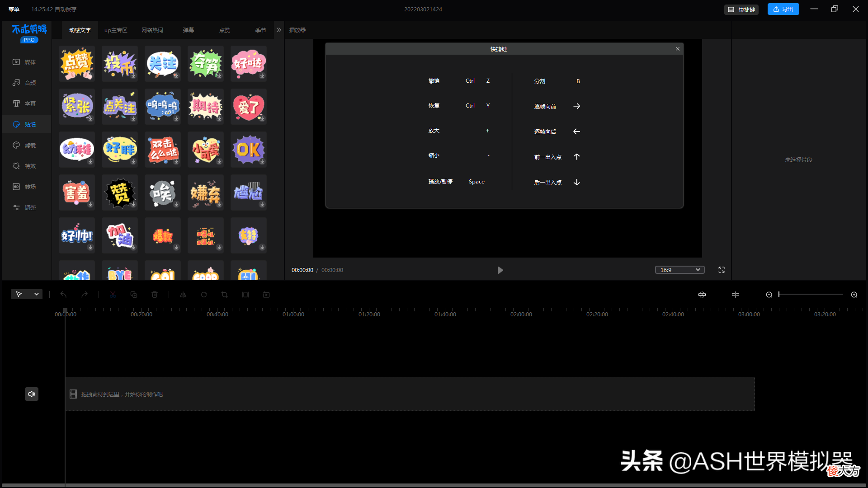The image size is (868, 488).
Task: Click the 导出 export button
Action: pyautogui.click(x=783, y=9)
